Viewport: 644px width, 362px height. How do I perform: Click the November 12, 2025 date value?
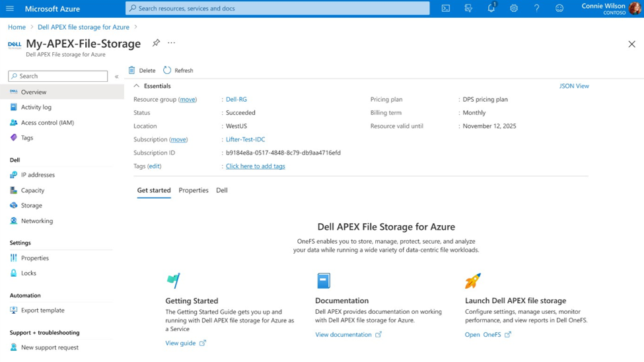(x=489, y=126)
